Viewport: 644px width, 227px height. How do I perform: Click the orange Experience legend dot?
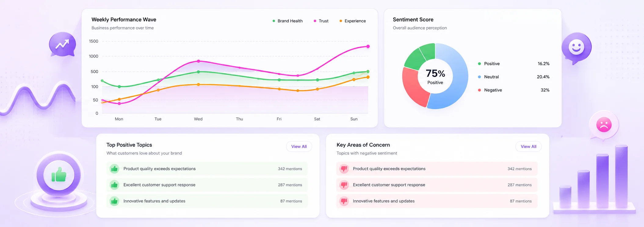click(341, 21)
